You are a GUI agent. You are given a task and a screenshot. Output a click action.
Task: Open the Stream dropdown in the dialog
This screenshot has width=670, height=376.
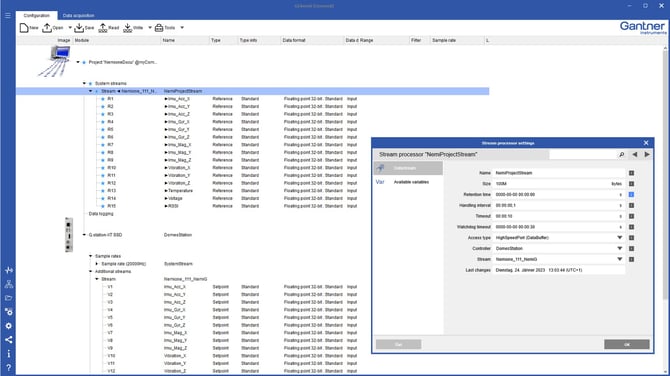coord(620,259)
